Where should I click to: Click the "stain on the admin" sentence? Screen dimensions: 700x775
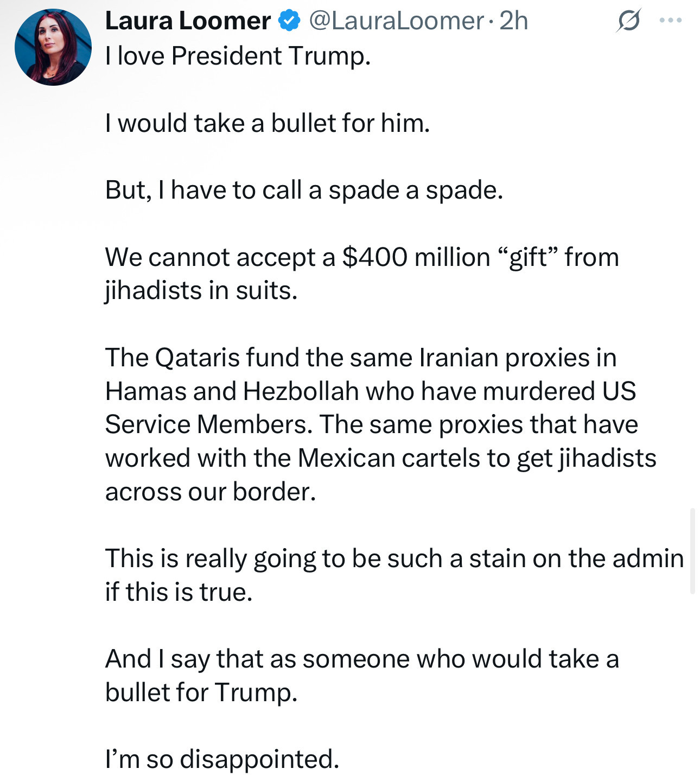click(394, 558)
